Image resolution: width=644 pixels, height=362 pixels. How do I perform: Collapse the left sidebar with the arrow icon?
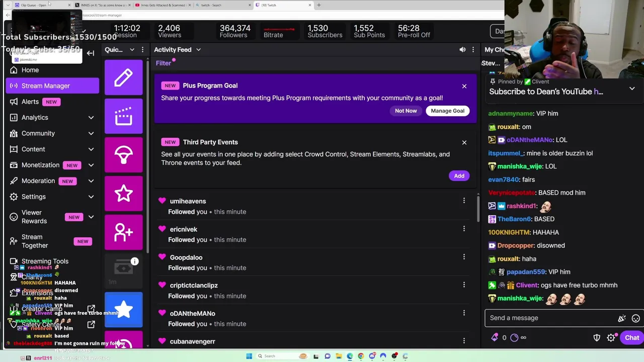point(91,53)
